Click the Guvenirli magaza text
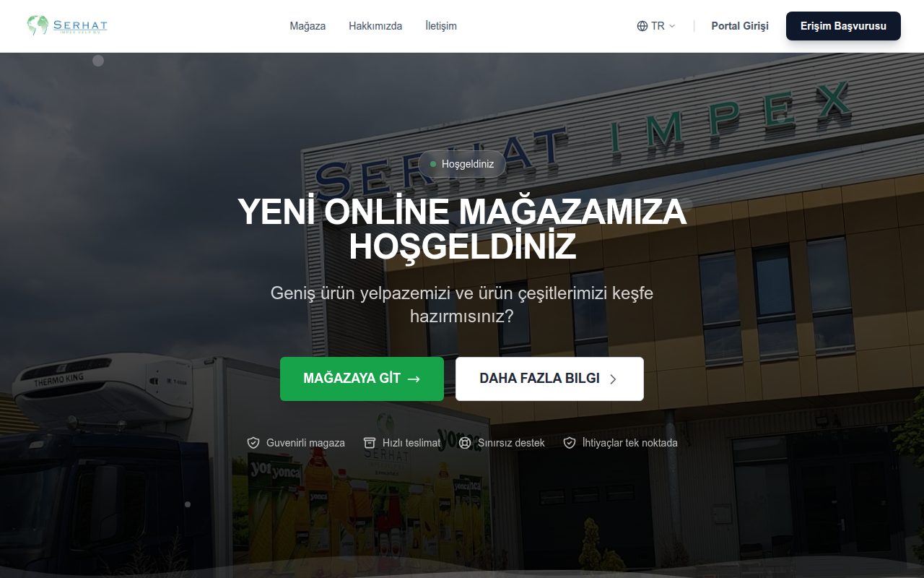Screen dimensions: 924x578 tap(305, 443)
